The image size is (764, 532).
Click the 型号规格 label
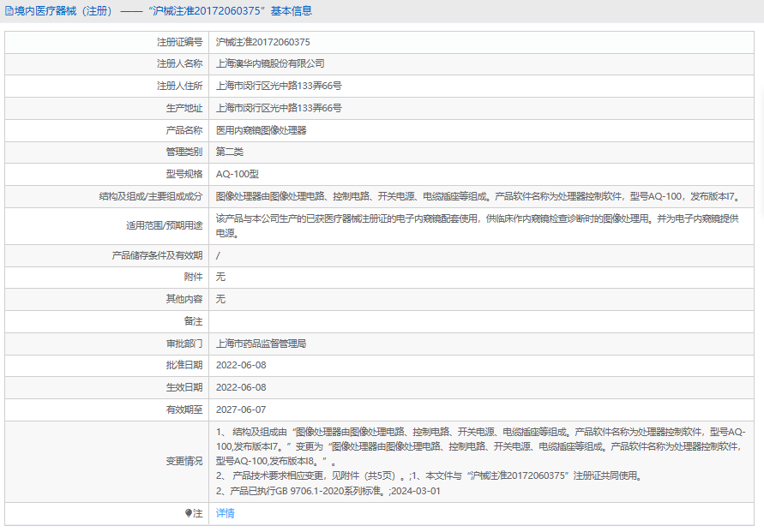[x=184, y=174]
